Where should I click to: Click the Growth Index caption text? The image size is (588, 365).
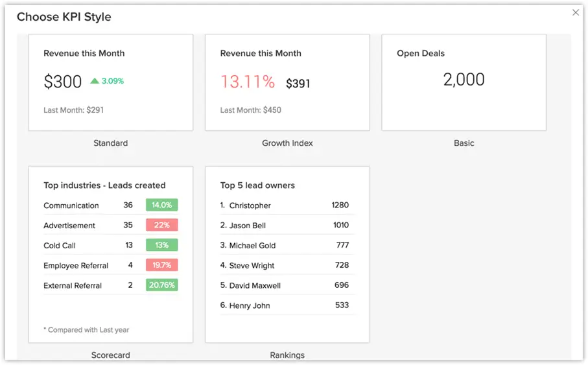coord(287,143)
